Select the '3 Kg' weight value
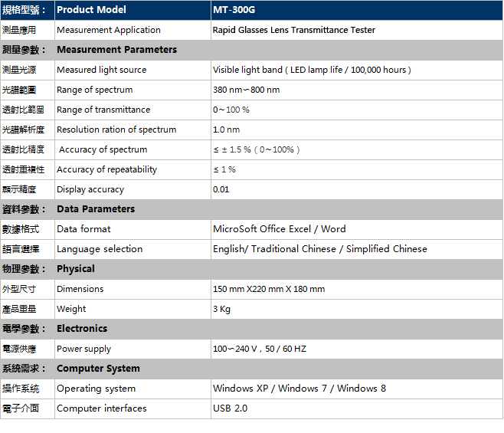The width and height of the screenshot is (504, 433). tap(222, 309)
